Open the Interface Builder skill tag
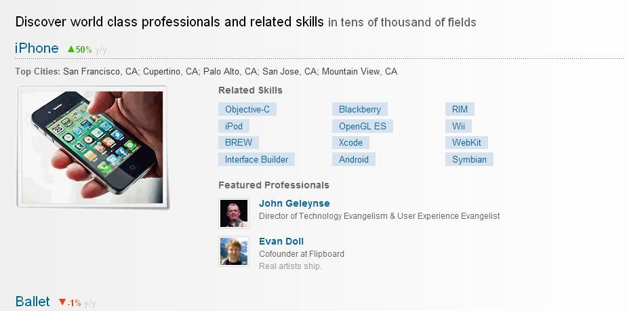 point(257,159)
